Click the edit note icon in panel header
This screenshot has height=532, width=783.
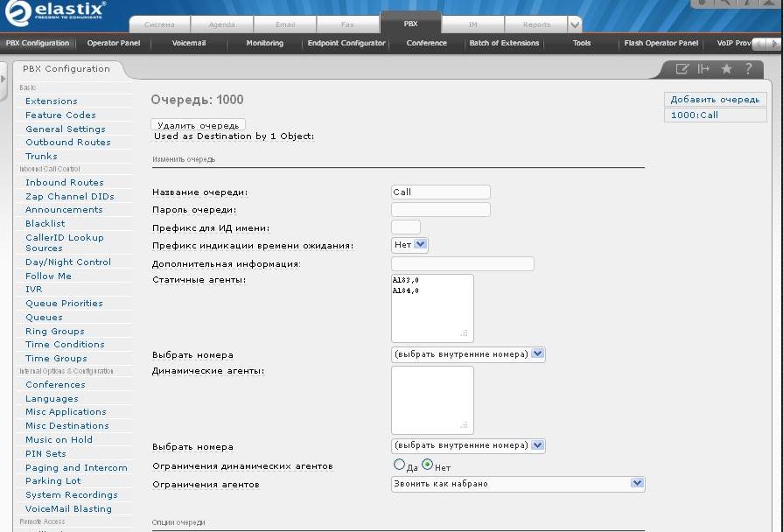pyautogui.click(x=682, y=69)
